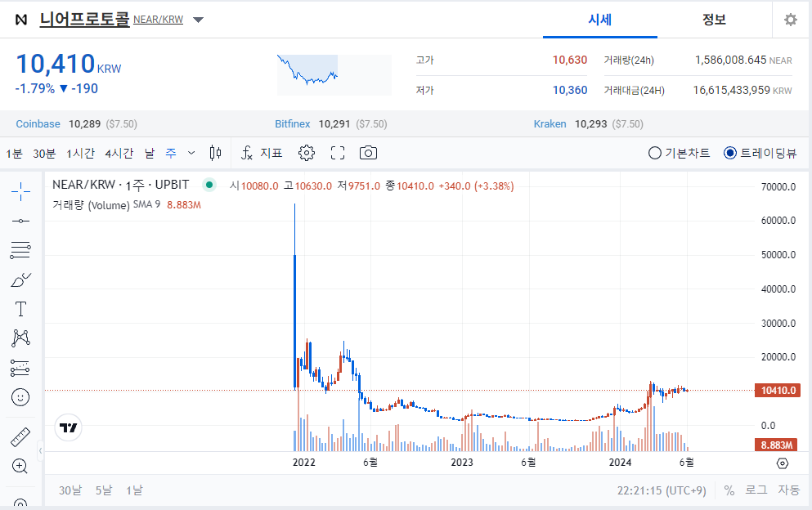Take a chart snapshot with the camera icon
This screenshot has height=510, width=812.
pyautogui.click(x=367, y=152)
